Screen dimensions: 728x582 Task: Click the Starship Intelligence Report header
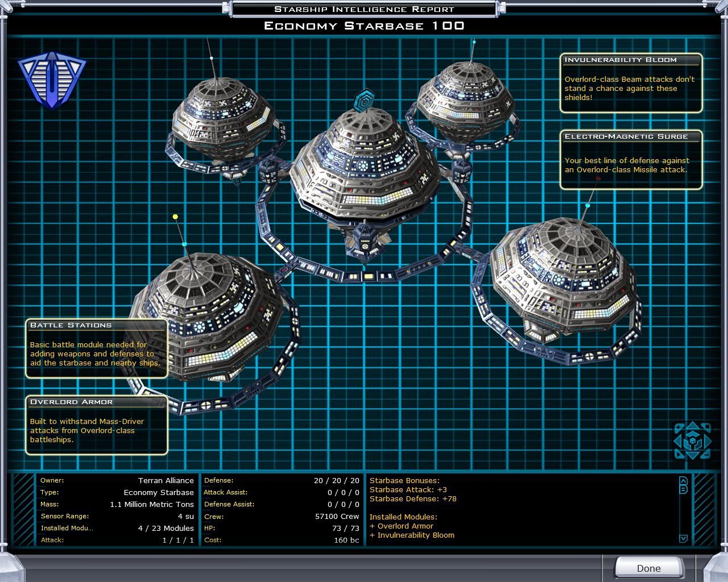(363, 9)
